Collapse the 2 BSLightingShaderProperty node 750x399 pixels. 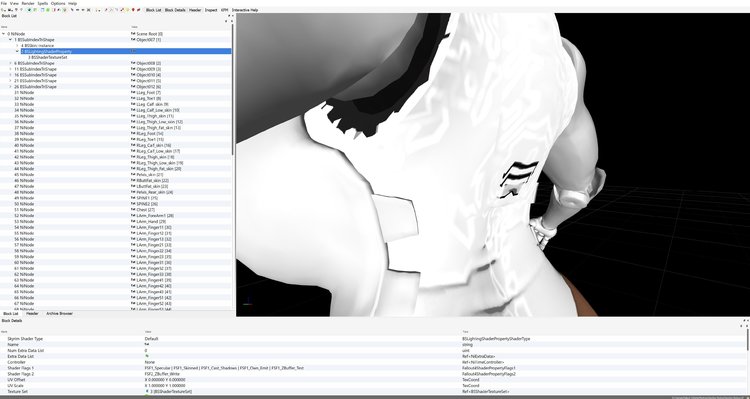click(x=17, y=51)
